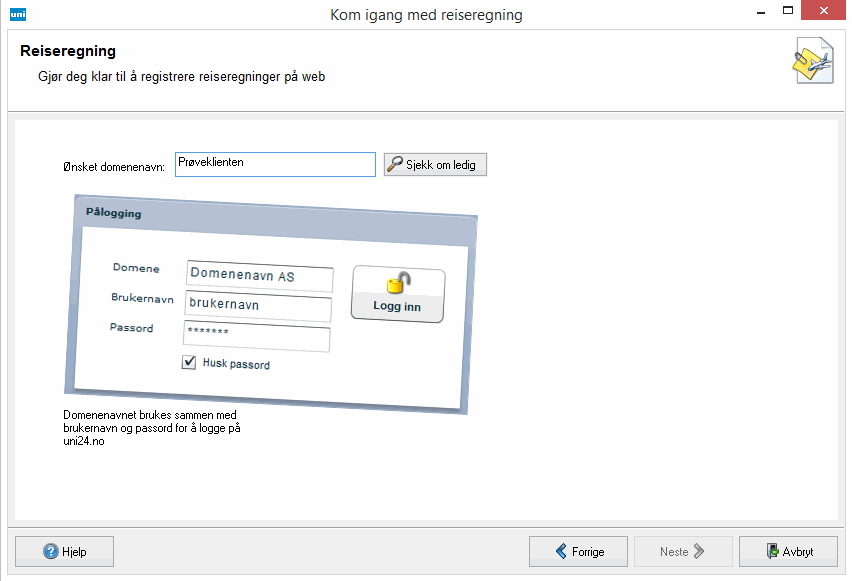The height and width of the screenshot is (581, 852).
Task: Click the yellow padlock above Logg inn
Action: pos(399,283)
